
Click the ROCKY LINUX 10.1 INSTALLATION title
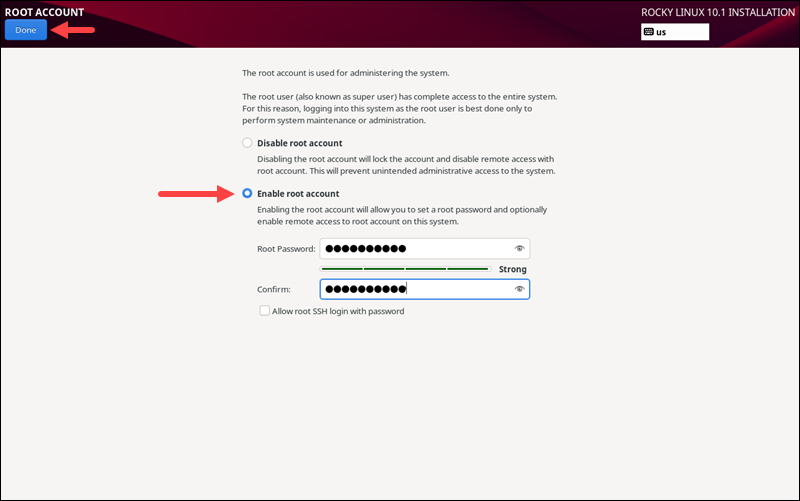717,12
